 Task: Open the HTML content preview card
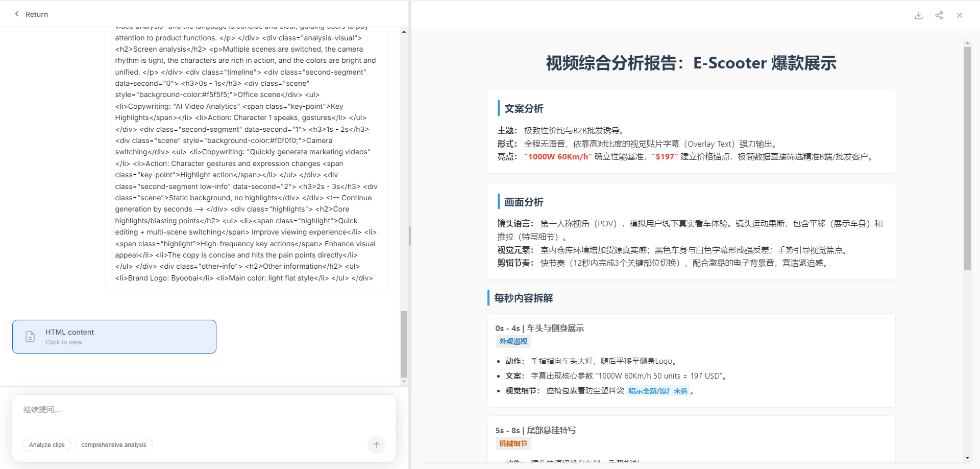click(114, 336)
